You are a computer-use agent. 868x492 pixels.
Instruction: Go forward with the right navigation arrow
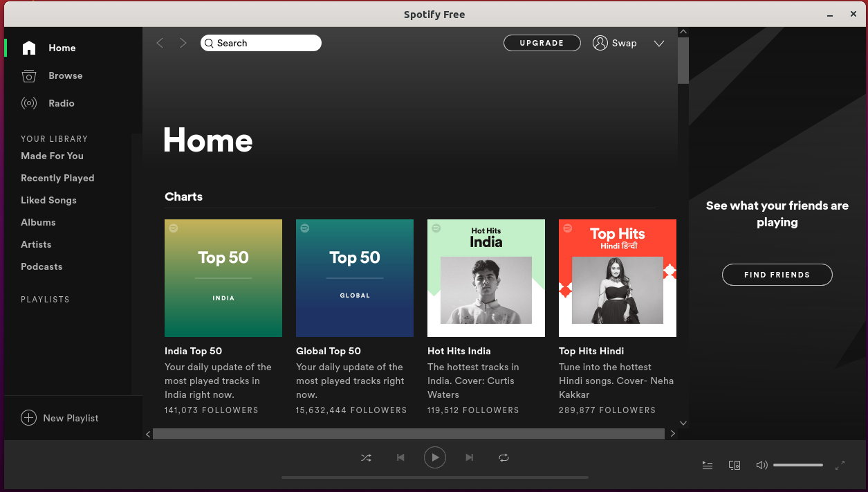[x=183, y=43]
